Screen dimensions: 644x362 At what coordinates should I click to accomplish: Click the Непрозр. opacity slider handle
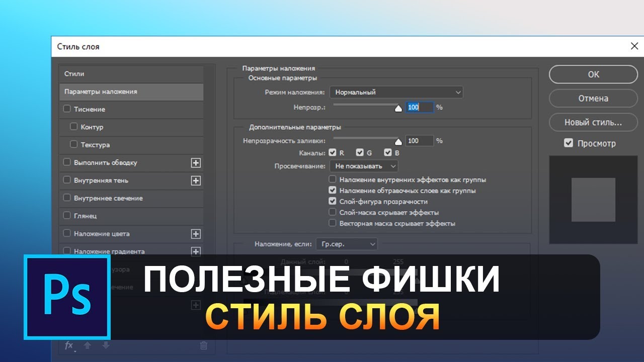point(398,108)
